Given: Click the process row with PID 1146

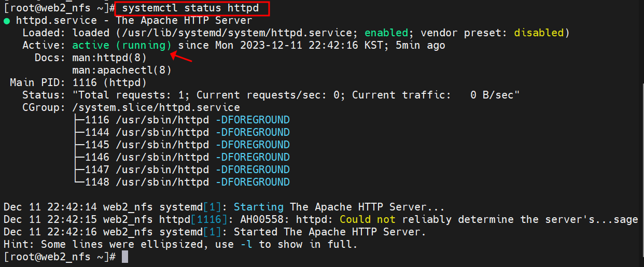Looking at the screenshot, I should pos(182,157).
